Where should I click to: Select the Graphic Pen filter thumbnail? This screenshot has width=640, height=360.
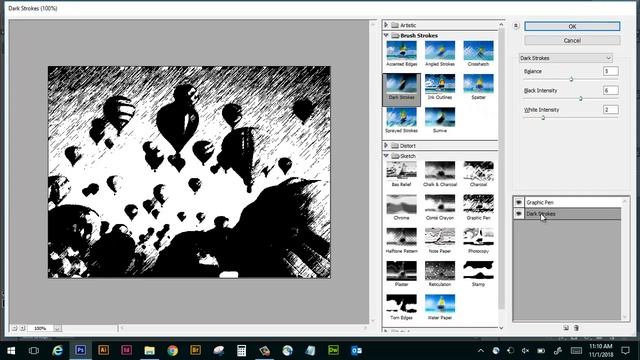(x=478, y=207)
